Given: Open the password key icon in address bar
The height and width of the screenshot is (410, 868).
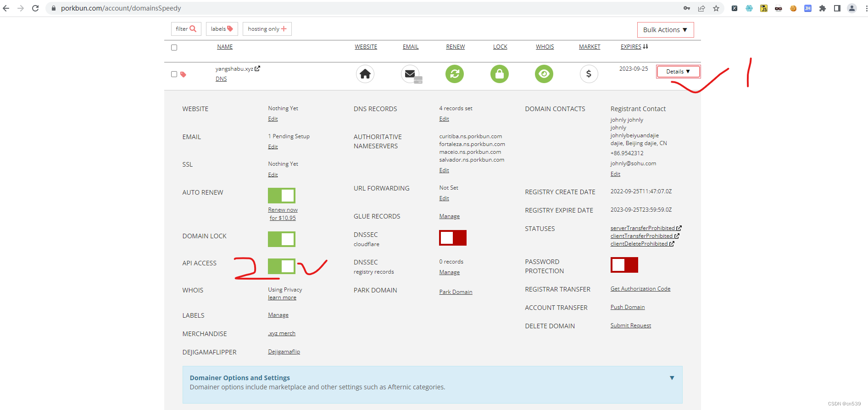Looking at the screenshot, I should pos(687,8).
